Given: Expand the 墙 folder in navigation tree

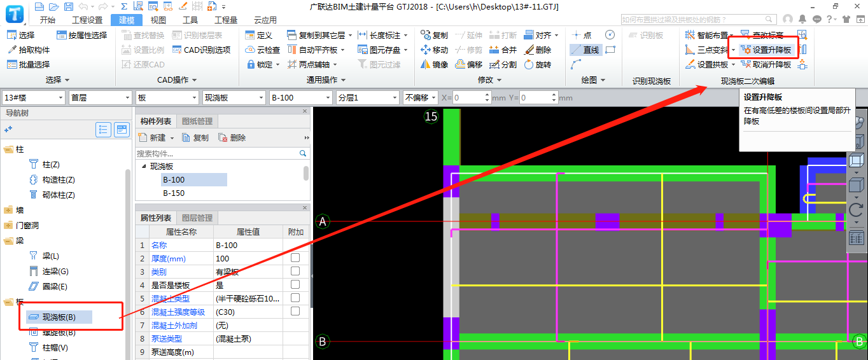Looking at the screenshot, I should click(x=9, y=210).
